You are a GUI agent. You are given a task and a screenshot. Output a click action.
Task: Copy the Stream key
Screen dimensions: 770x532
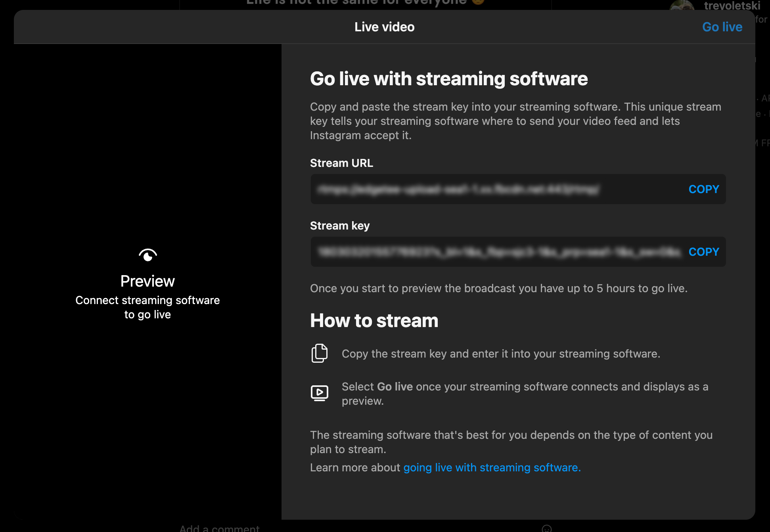pos(703,252)
